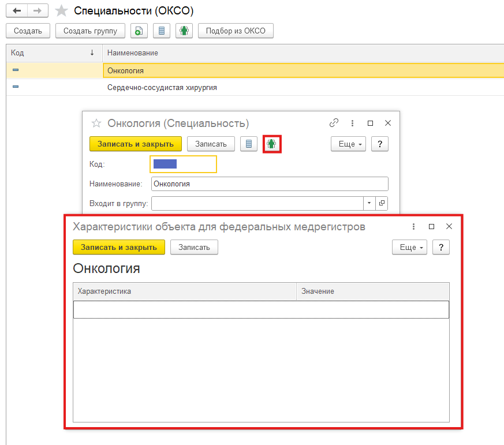The width and height of the screenshot is (504, 445).
Task: Open the list icon in main toolbar
Action: pyautogui.click(x=161, y=31)
